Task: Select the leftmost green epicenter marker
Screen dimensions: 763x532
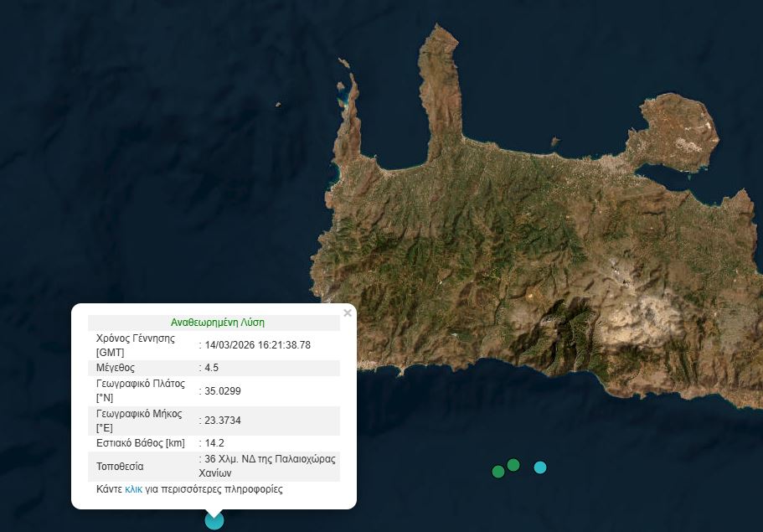Action: tap(497, 472)
